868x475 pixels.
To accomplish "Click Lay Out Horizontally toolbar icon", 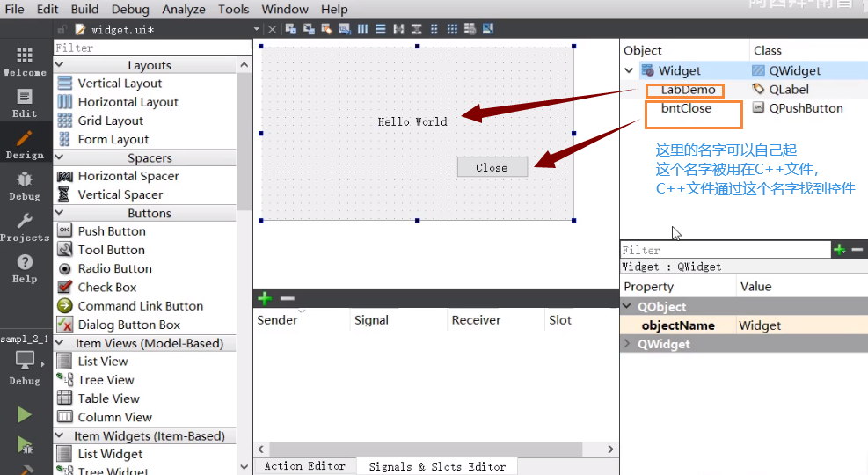I will tap(362, 29).
